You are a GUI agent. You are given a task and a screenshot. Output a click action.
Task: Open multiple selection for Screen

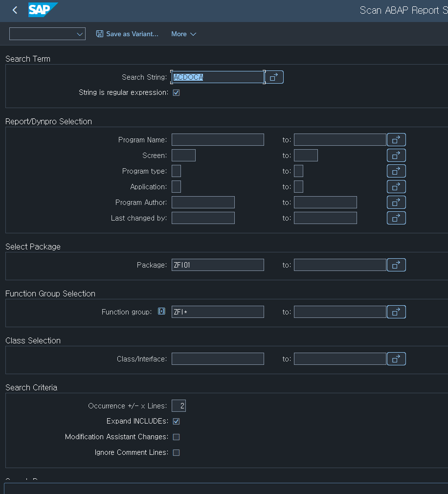coord(396,156)
